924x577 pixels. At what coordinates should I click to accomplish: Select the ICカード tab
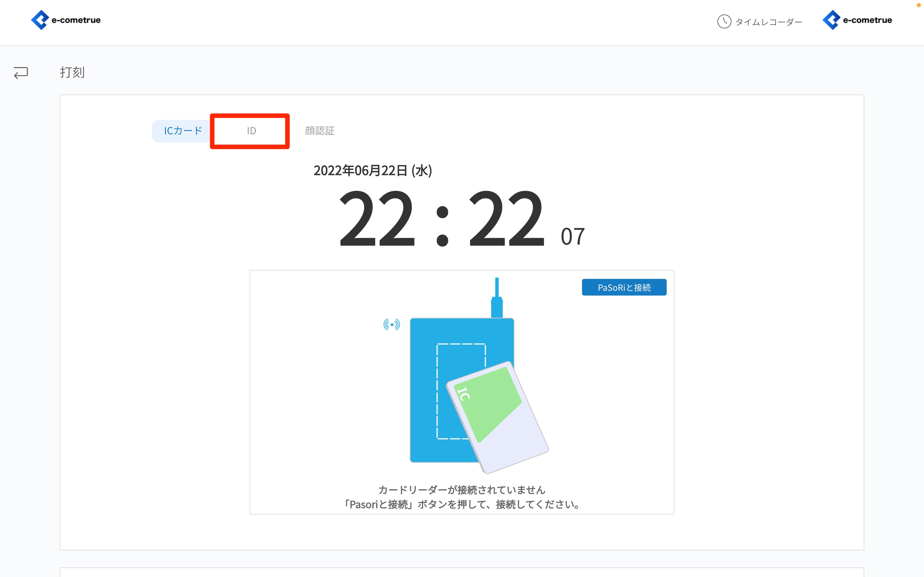tap(183, 131)
